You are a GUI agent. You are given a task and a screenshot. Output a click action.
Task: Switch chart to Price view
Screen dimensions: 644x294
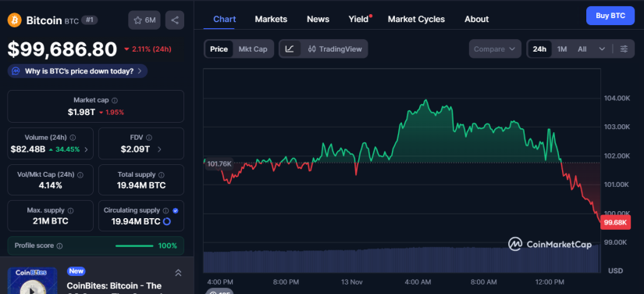tap(219, 49)
